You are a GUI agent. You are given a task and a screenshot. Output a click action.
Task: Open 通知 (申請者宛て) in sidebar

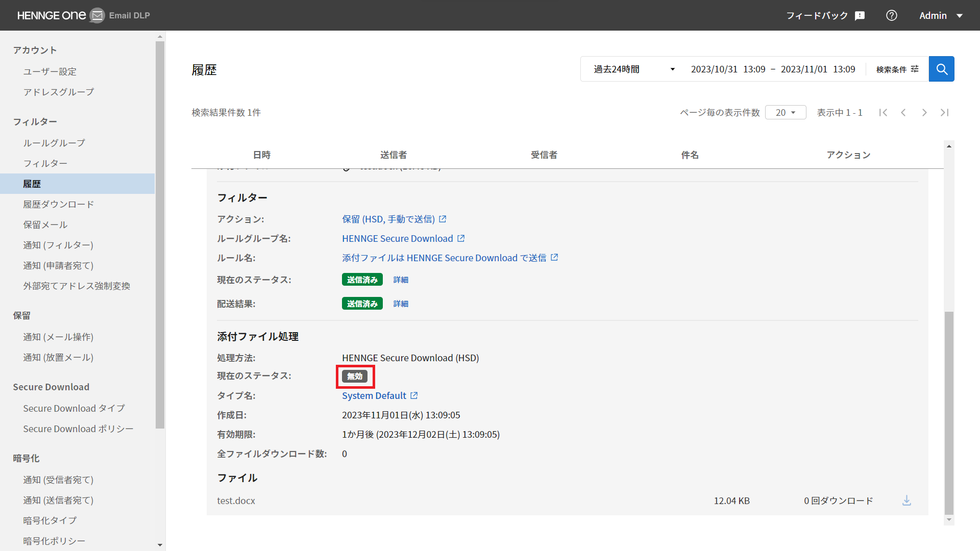[58, 265]
